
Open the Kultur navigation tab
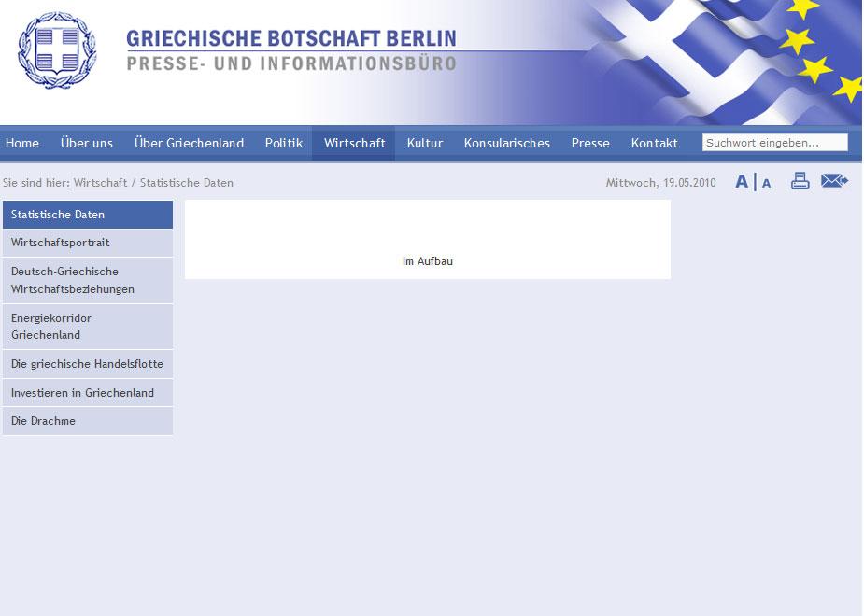pyautogui.click(x=425, y=143)
